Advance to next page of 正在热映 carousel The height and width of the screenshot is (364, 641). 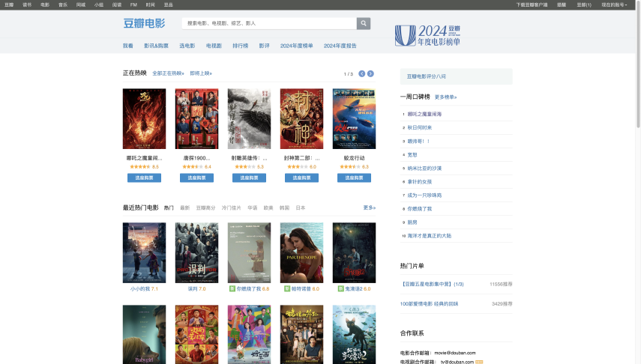point(370,73)
